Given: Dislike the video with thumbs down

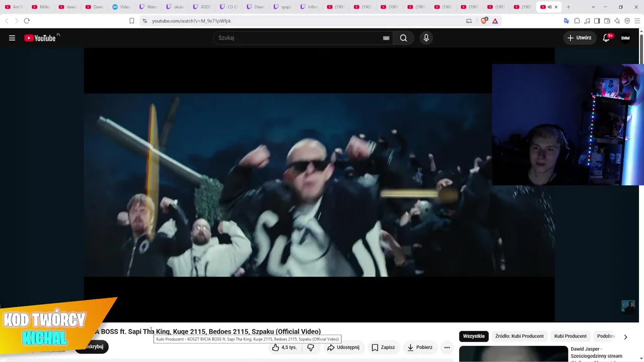Looking at the screenshot, I should tap(310, 347).
